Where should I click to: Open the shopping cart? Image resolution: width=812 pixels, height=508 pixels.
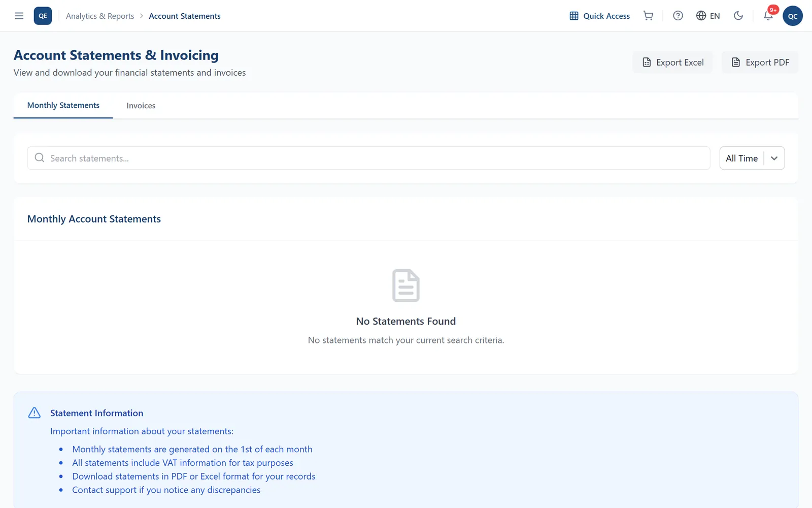pyautogui.click(x=648, y=16)
